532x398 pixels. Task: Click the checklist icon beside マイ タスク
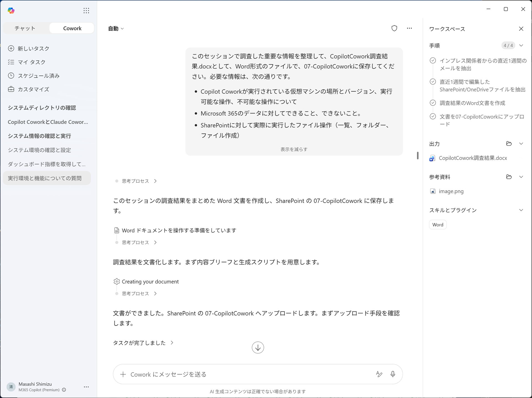11,62
